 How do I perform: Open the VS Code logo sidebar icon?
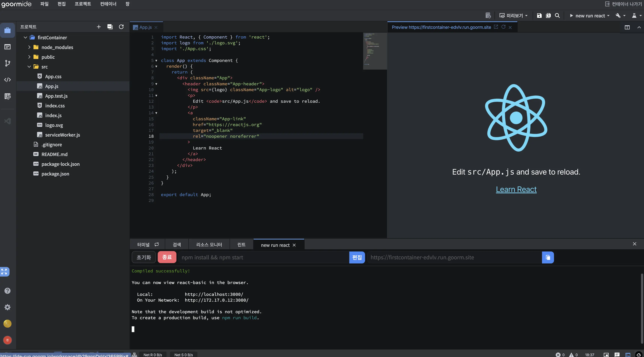(7, 121)
